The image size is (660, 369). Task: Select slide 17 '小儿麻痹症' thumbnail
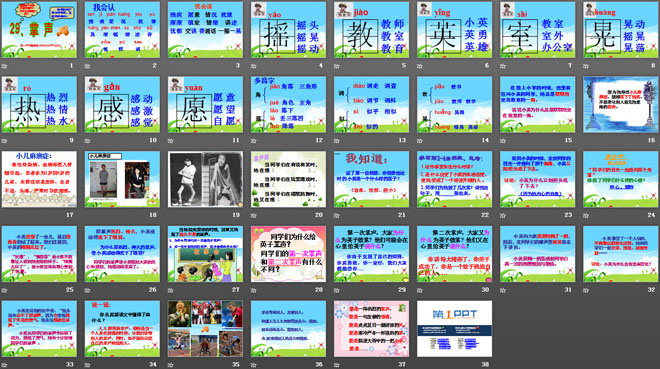point(39,179)
